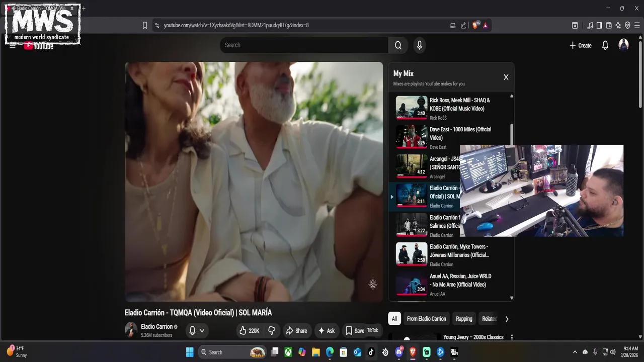Click in the YouTube search field
The image size is (644, 362).
pyautogui.click(x=304, y=45)
